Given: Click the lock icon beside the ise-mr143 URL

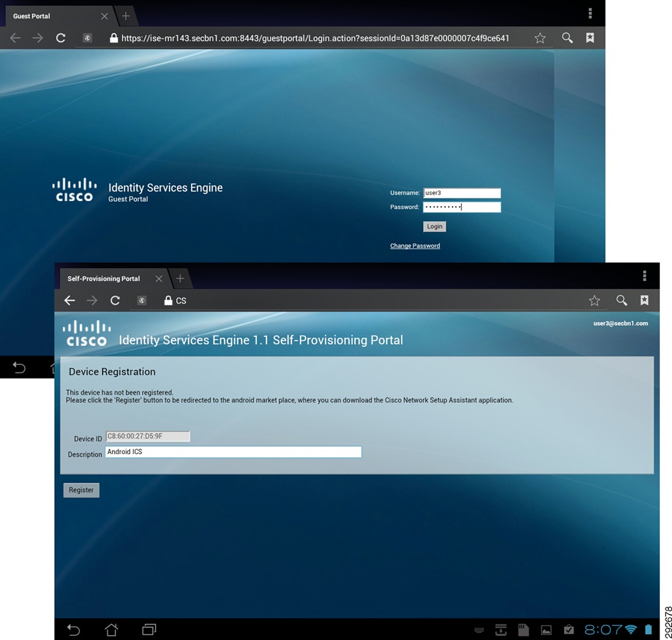Looking at the screenshot, I should coord(113,38).
